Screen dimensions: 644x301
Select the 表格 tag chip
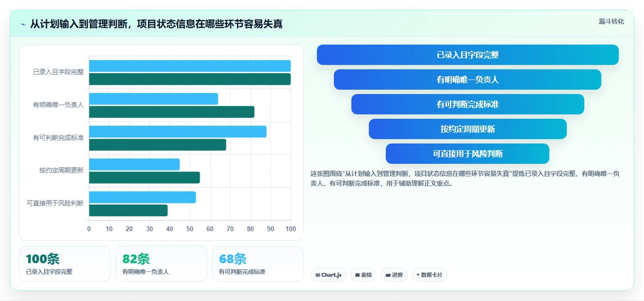click(x=363, y=275)
